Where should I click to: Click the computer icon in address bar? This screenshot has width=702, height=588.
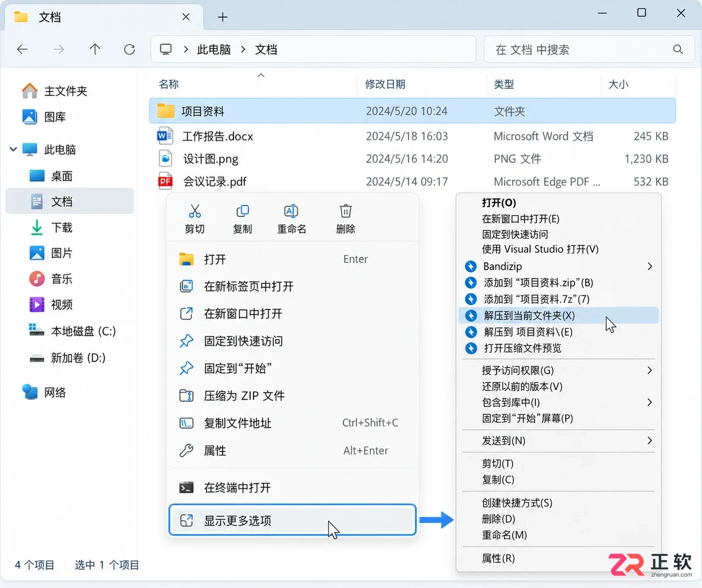(x=166, y=49)
